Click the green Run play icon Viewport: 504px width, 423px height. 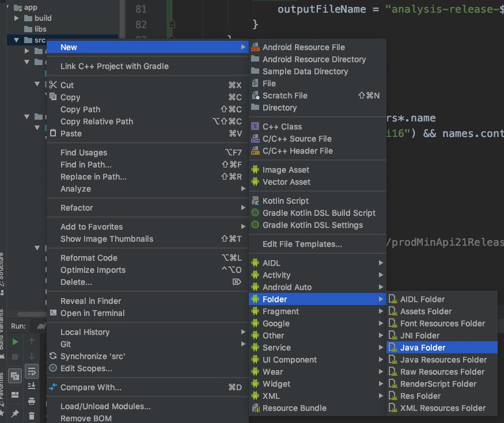pyautogui.click(x=16, y=342)
